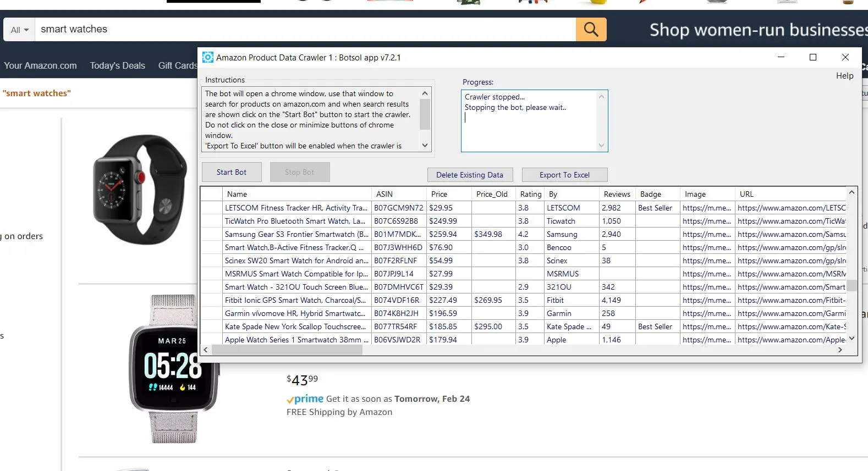The height and width of the screenshot is (471, 868).
Task: Click Delete Existing Data button
Action: coord(470,175)
